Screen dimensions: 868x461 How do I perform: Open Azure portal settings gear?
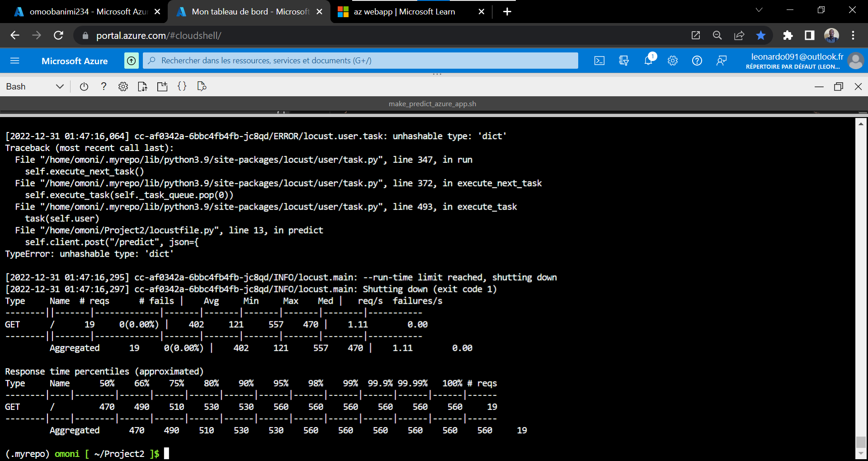(673, 60)
